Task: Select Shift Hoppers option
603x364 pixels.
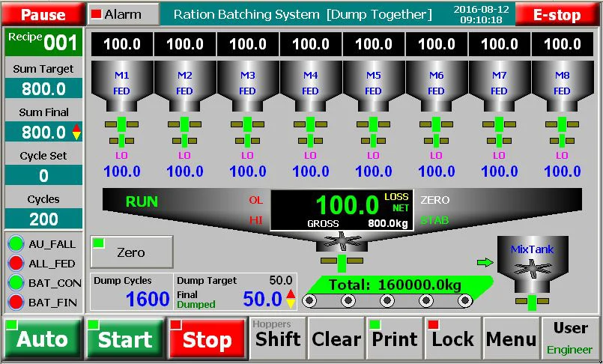Action: click(x=277, y=339)
